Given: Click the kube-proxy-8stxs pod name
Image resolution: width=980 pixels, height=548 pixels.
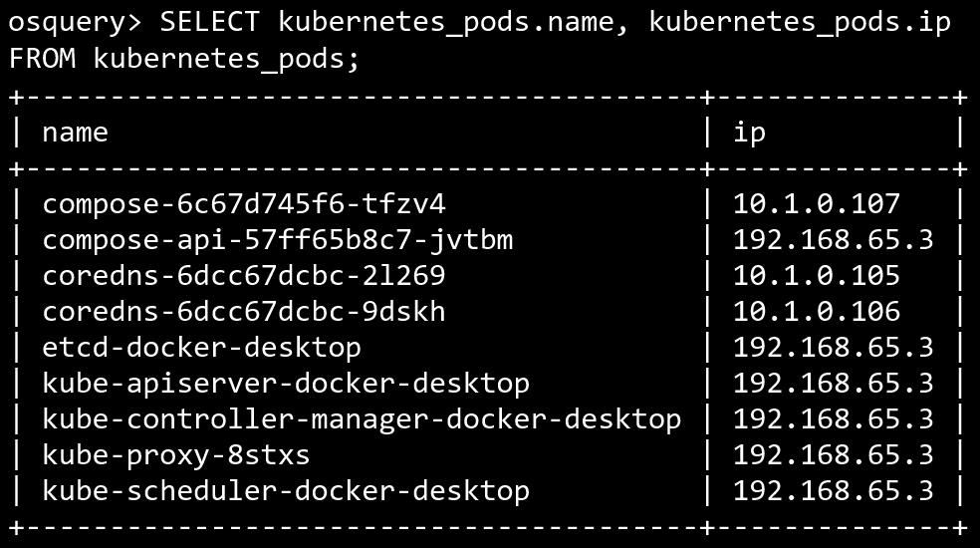Looking at the screenshot, I should (x=175, y=456).
